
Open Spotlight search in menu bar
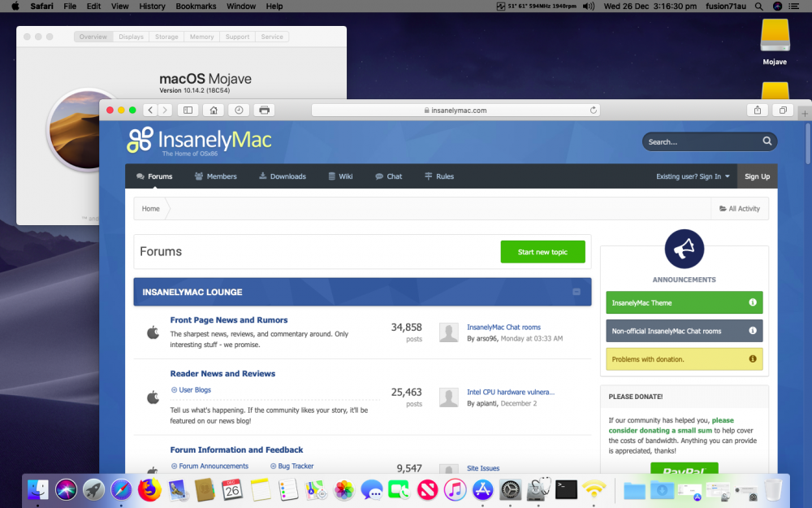758,7
